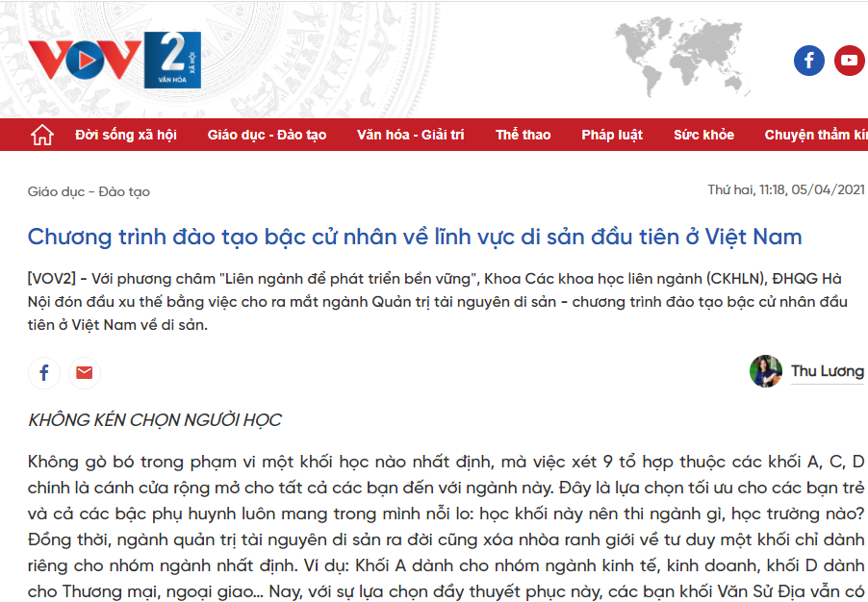The width and height of the screenshot is (868, 602).
Task: Open the Facebook page icon at top right
Action: coord(808,60)
